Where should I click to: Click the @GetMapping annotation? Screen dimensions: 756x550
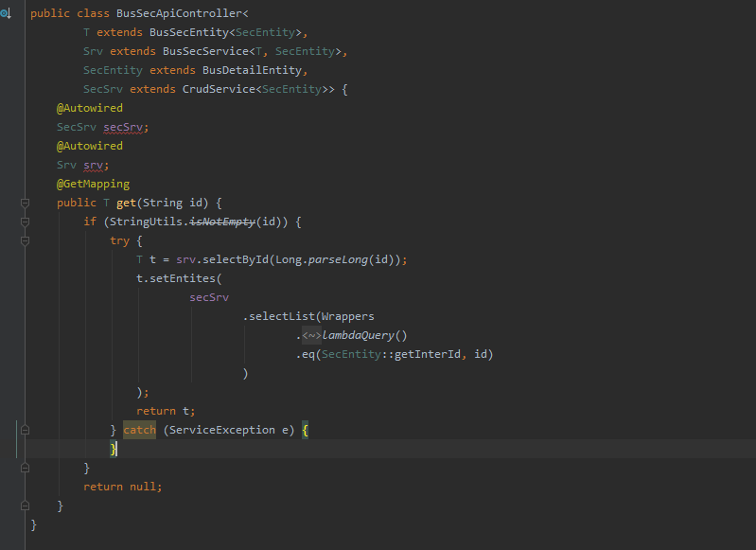click(93, 184)
